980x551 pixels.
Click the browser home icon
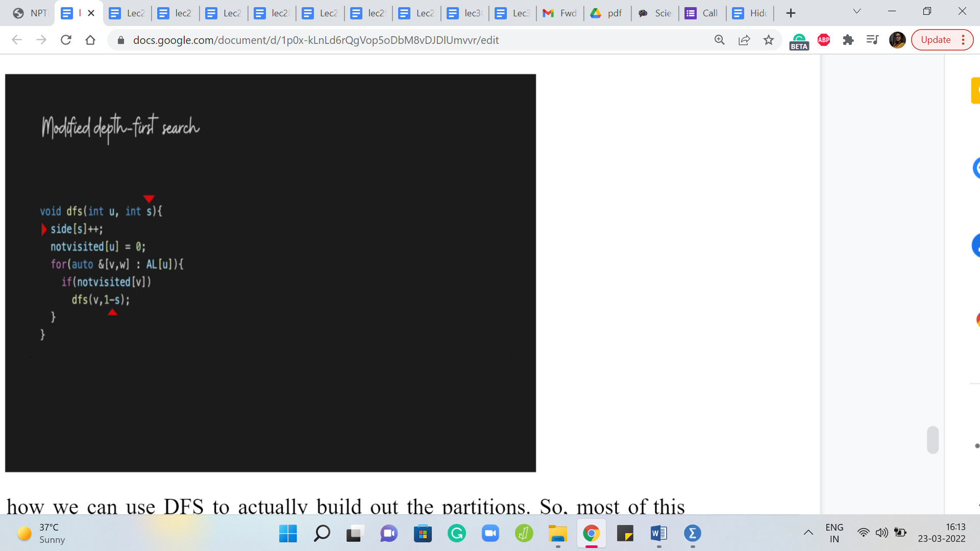point(90,40)
